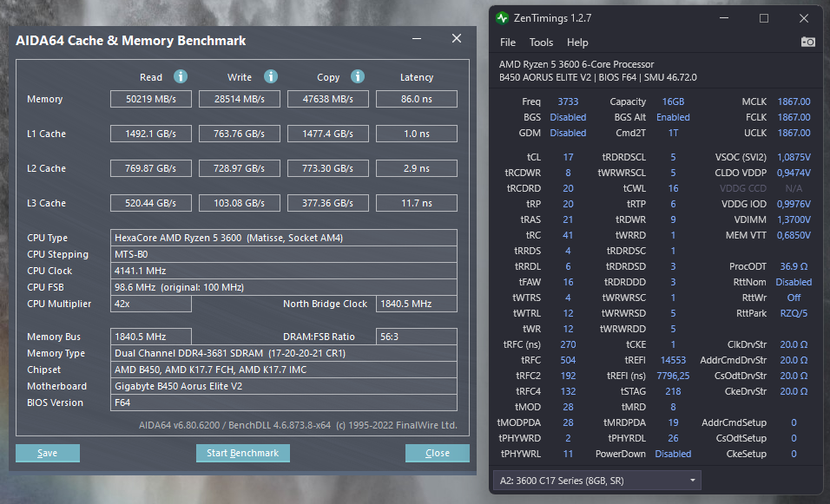Click the BGS Alt value Enabled
Viewport: 830px width, 504px height.
pos(674,117)
